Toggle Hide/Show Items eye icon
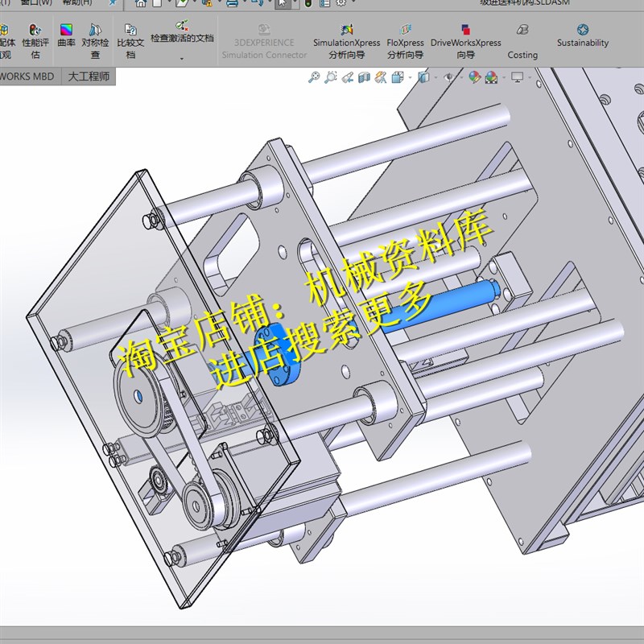The width and height of the screenshot is (644, 644). tap(449, 76)
